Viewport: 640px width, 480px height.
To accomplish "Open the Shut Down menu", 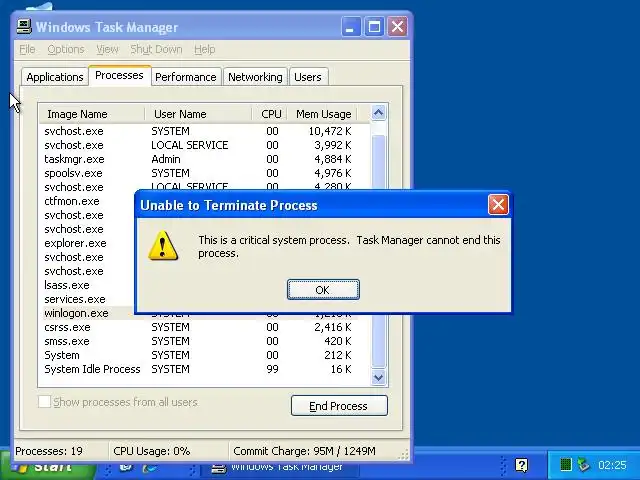I will pyautogui.click(x=156, y=49).
